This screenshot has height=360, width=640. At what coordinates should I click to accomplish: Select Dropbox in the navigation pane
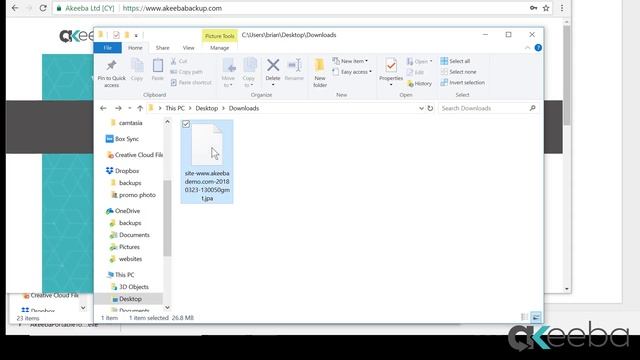point(122,171)
